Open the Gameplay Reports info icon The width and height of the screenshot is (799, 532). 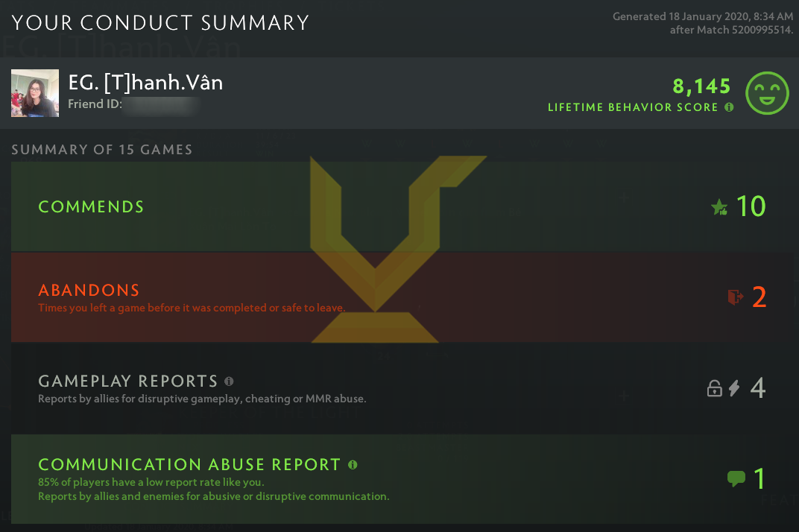coord(229,381)
